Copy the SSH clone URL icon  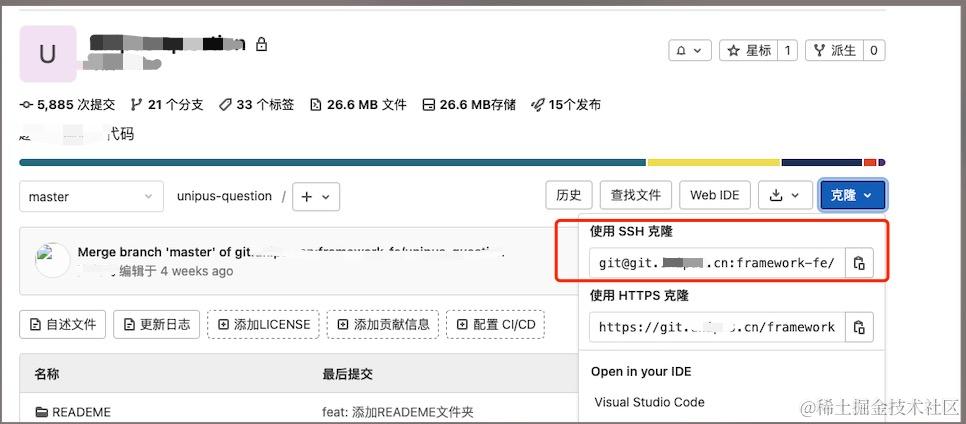pos(859,263)
